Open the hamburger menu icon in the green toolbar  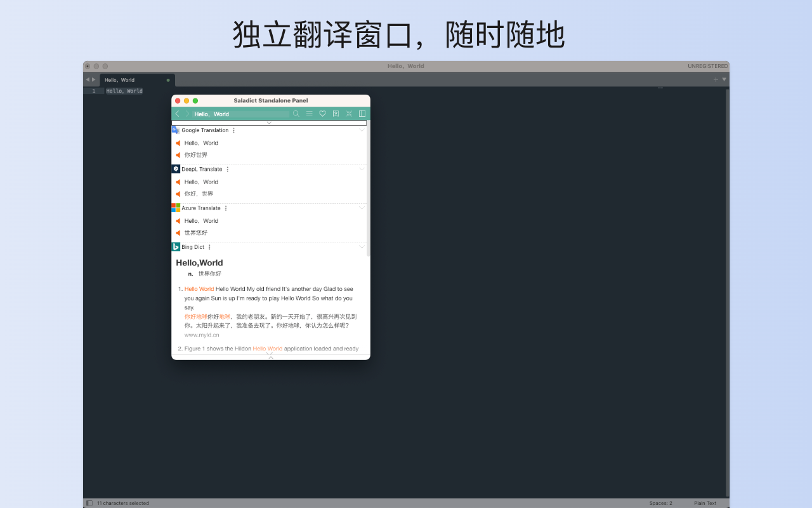coord(310,113)
